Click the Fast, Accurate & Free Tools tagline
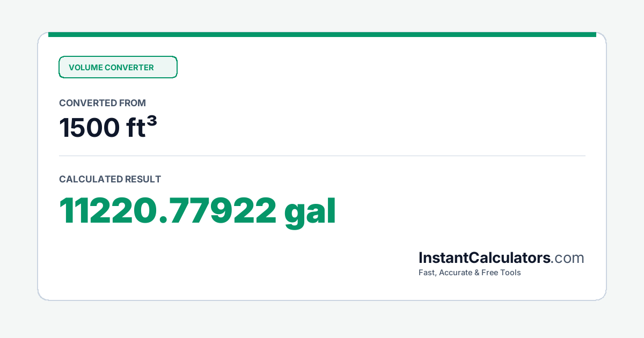Image resolution: width=644 pixels, height=338 pixels. (x=470, y=273)
